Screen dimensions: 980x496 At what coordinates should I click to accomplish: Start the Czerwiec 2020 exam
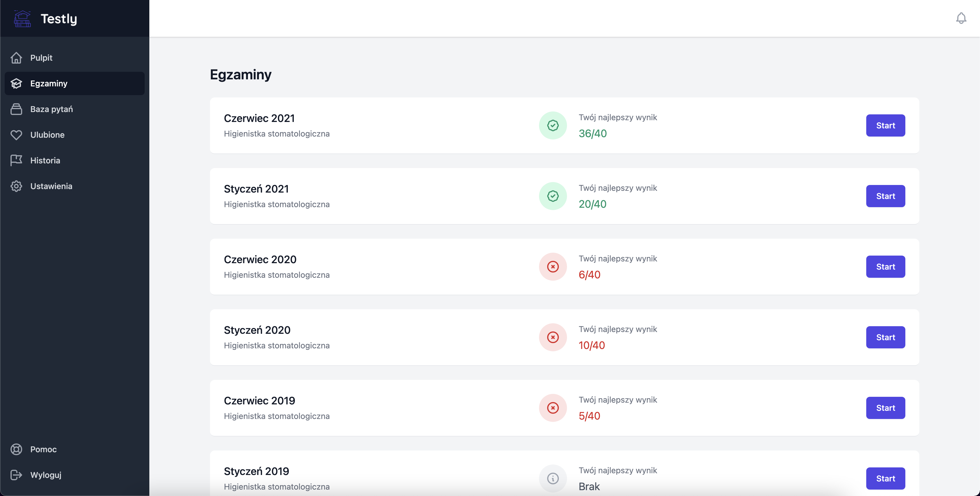coord(885,267)
